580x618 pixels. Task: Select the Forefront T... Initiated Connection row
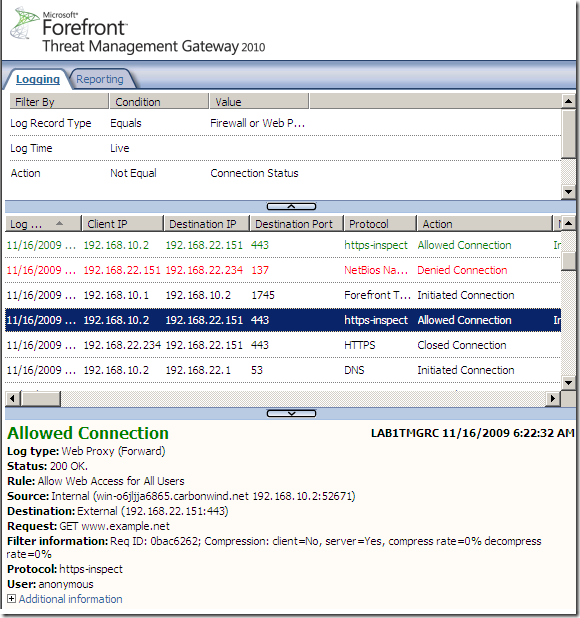[x=283, y=295]
